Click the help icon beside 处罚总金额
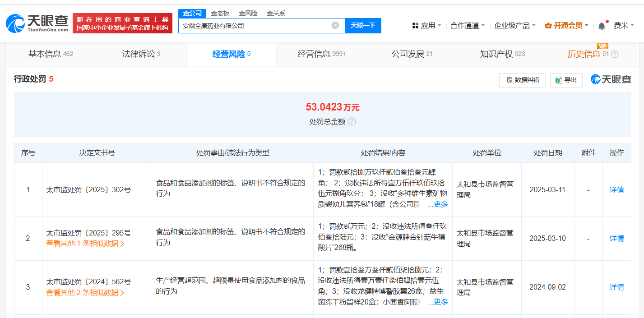The image size is (644, 318). click(x=352, y=122)
